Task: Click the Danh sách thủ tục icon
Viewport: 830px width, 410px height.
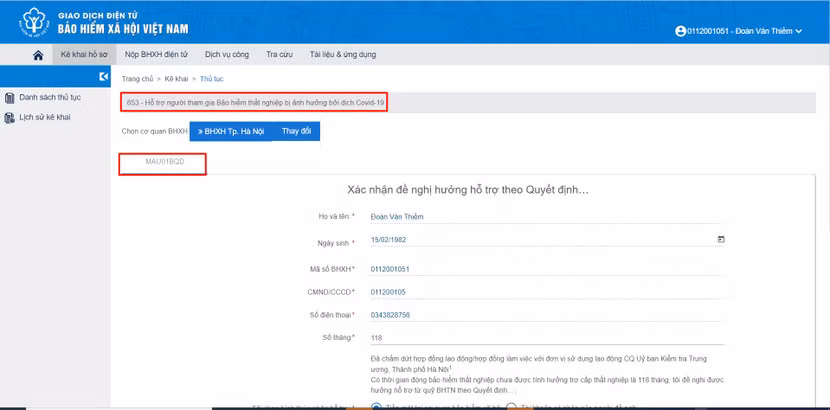Action: (10, 98)
